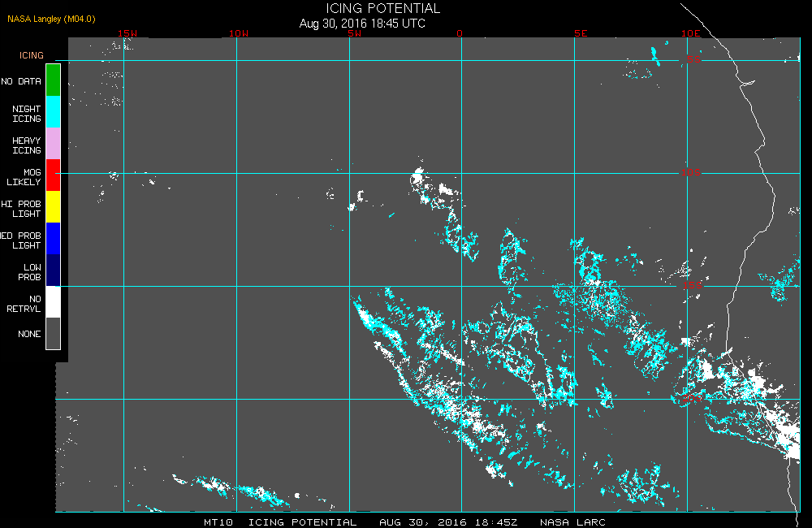
Task: Click the pink HEAVY ICING legend swatch
Action: [54, 143]
